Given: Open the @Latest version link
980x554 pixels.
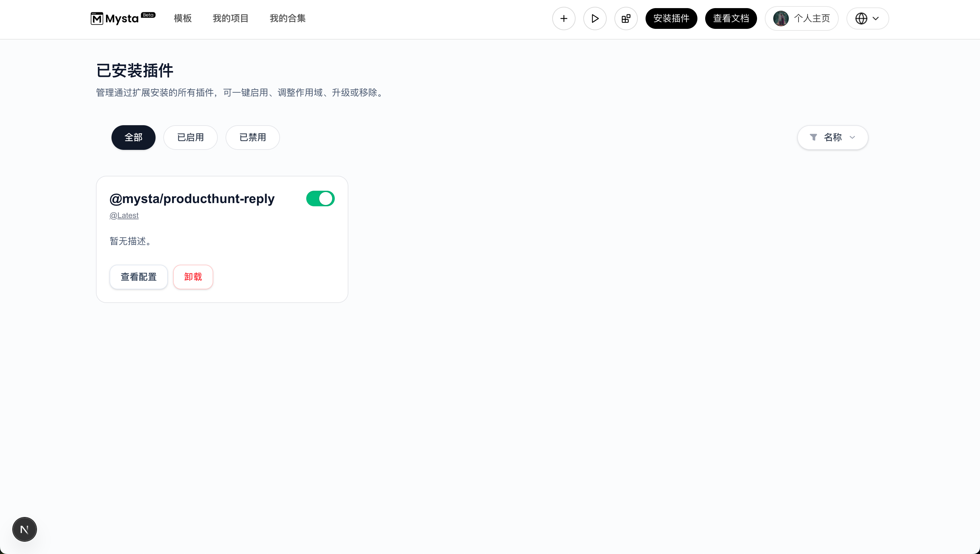Looking at the screenshot, I should pos(124,215).
